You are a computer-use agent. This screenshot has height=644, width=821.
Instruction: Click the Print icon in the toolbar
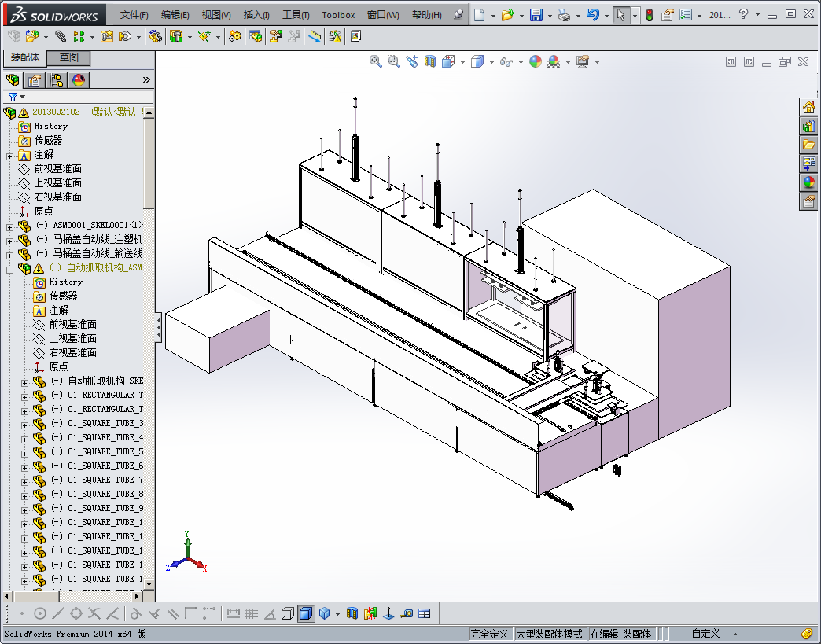pyautogui.click(x=563, y=15)
